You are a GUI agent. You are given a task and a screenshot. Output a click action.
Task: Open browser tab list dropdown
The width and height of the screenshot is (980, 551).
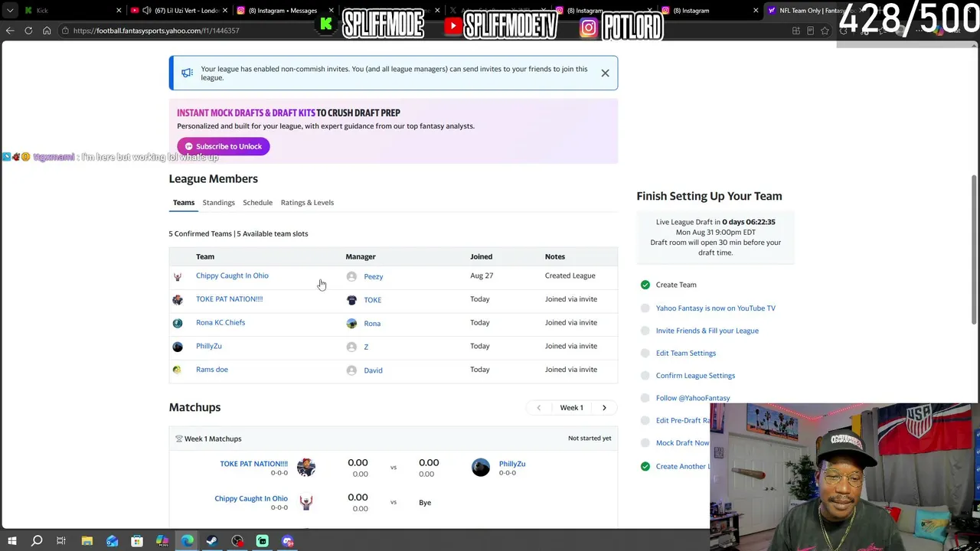click(x=10, y=11)
